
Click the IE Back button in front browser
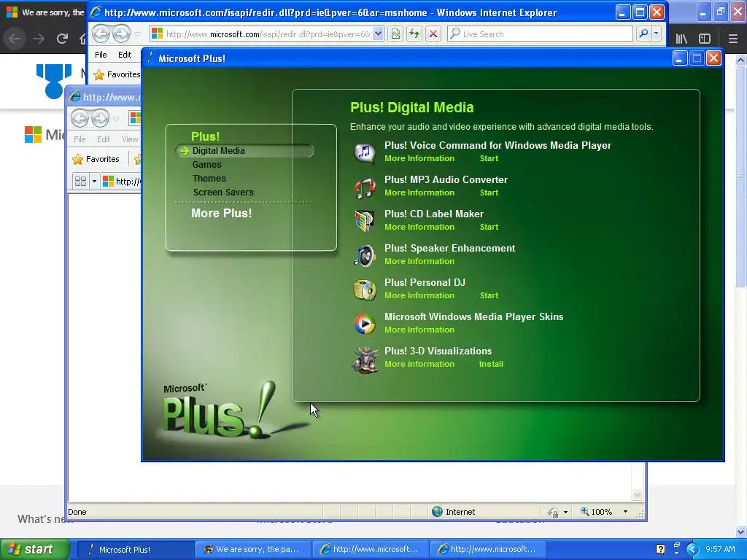pyautogui.click(x=101, y=34)
